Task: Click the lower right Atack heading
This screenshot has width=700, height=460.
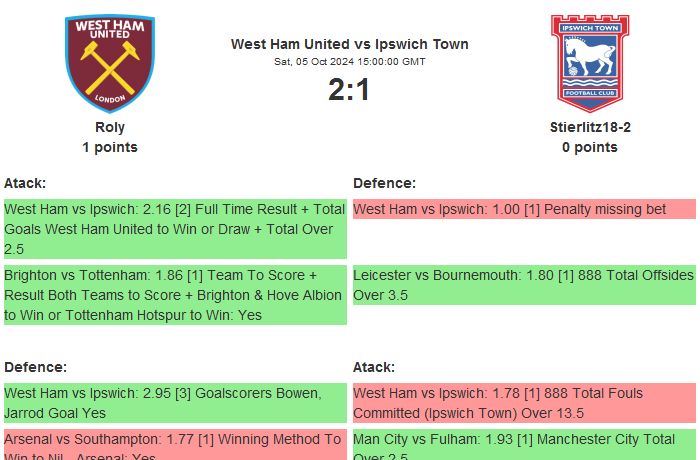Action: coord(374,367)
